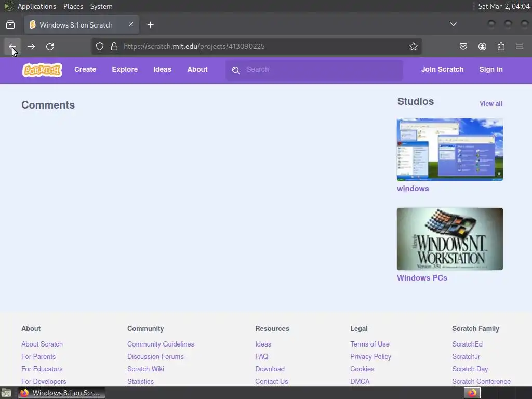
Task: Open Terms of Use footer link
Action: (370, 344)
